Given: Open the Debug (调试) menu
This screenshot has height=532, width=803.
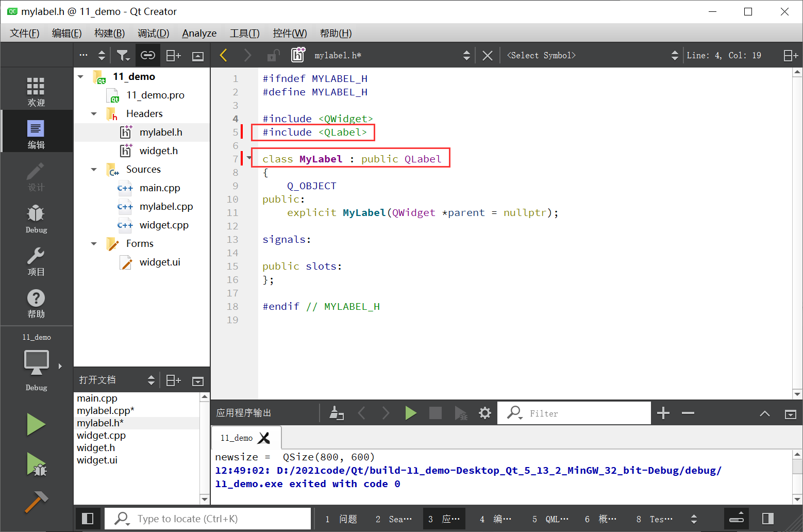Looking at the screenshot, I should coord(154,33).
